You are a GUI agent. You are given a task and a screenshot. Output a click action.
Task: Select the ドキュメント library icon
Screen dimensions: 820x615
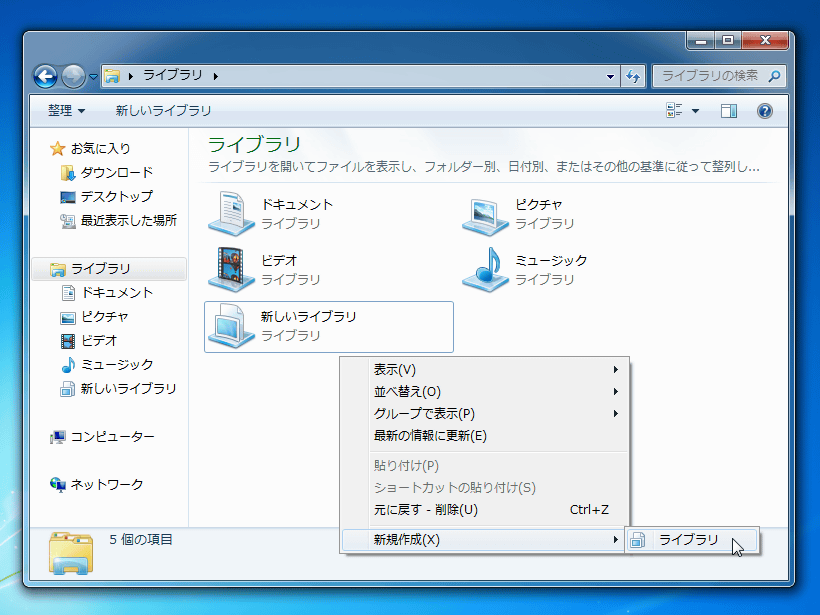click(x=231, y=213)
